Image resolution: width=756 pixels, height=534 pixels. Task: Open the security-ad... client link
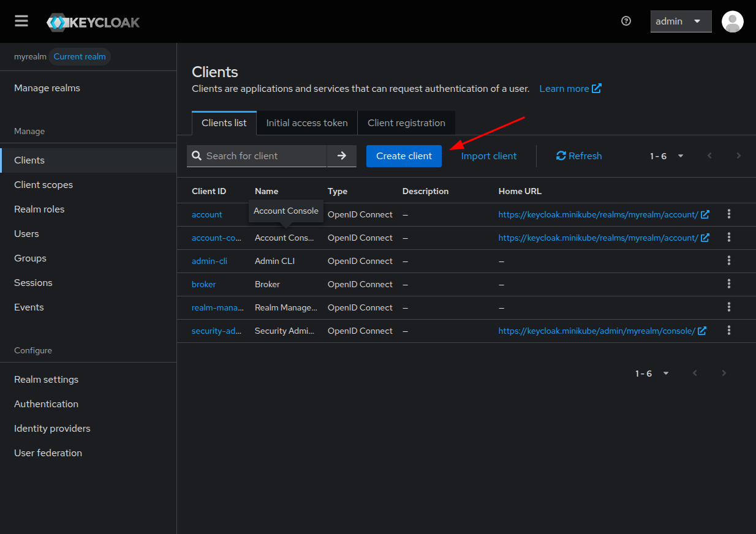pos(217,331)
